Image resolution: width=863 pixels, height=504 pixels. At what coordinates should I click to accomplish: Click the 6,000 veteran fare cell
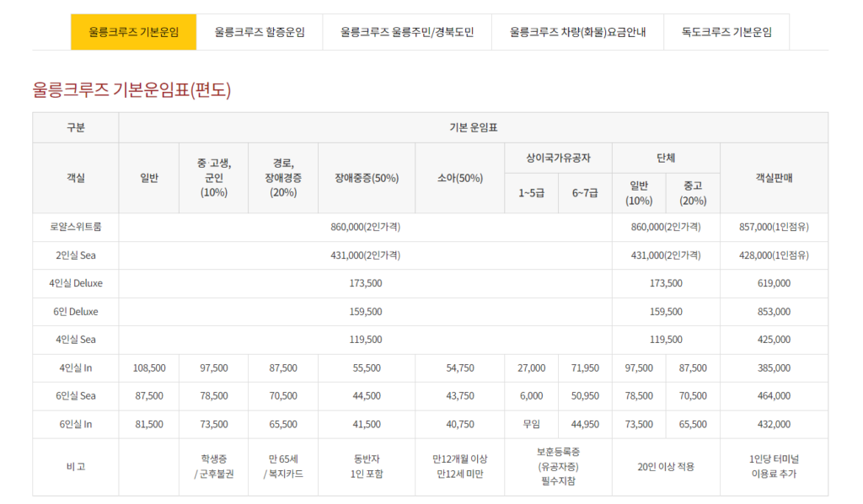pyautogui.click(x=531, y=395)
